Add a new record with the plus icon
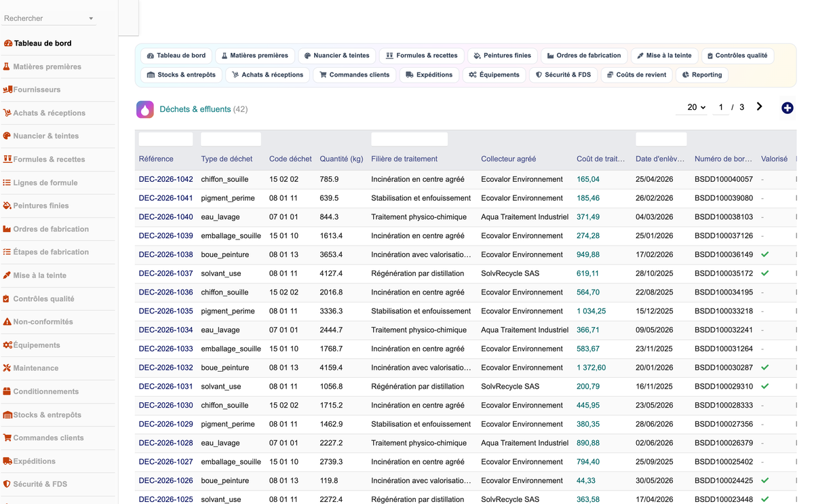Viewport: 814px width, 504px height. [787, 108]
